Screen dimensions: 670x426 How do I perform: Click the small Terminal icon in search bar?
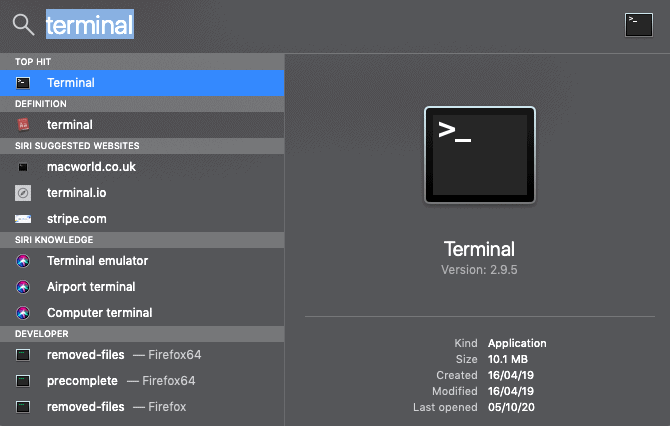(638, 25)
